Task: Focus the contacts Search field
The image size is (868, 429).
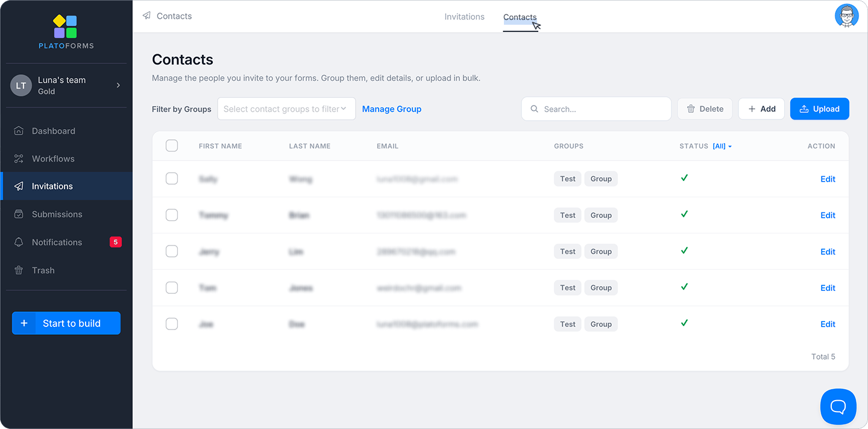Action: (596, 109)
